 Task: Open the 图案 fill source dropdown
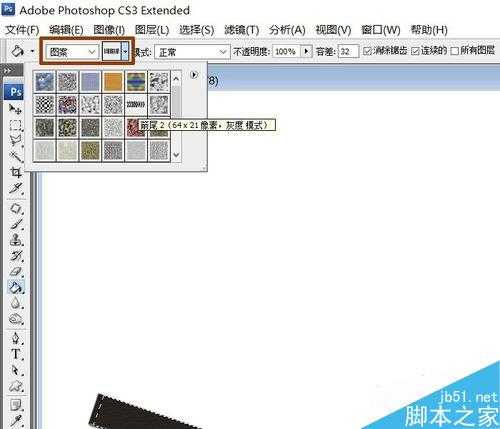click(x=72, y=52)
